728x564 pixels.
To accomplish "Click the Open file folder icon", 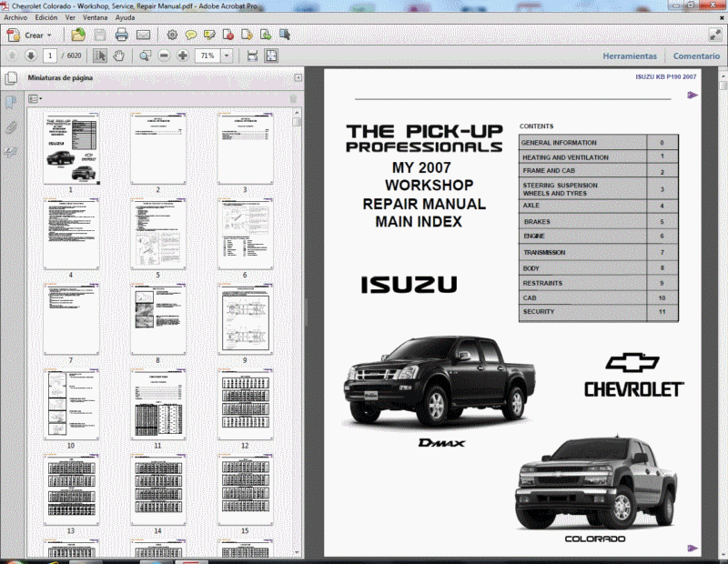I will 78,35.
